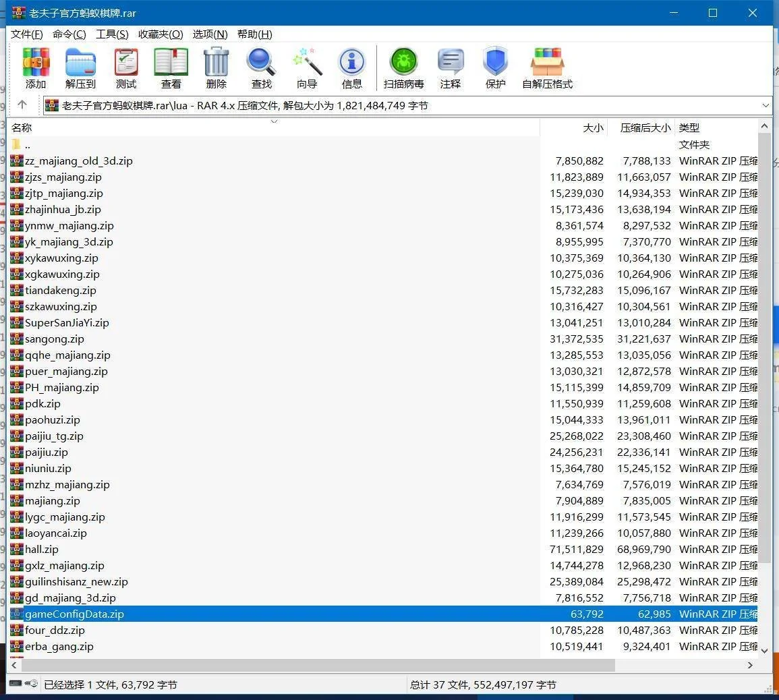Click the vertical scrollbar down arrow
The height and width of the screenshot is (700, 779).
764,650
